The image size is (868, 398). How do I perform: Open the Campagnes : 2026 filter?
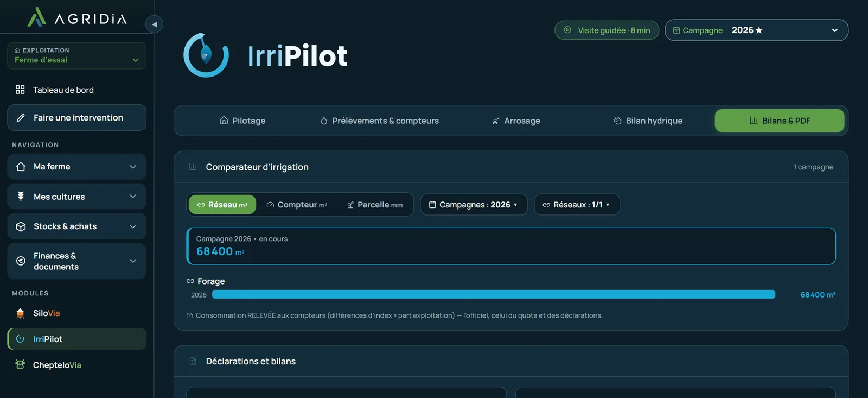point(474,205)
